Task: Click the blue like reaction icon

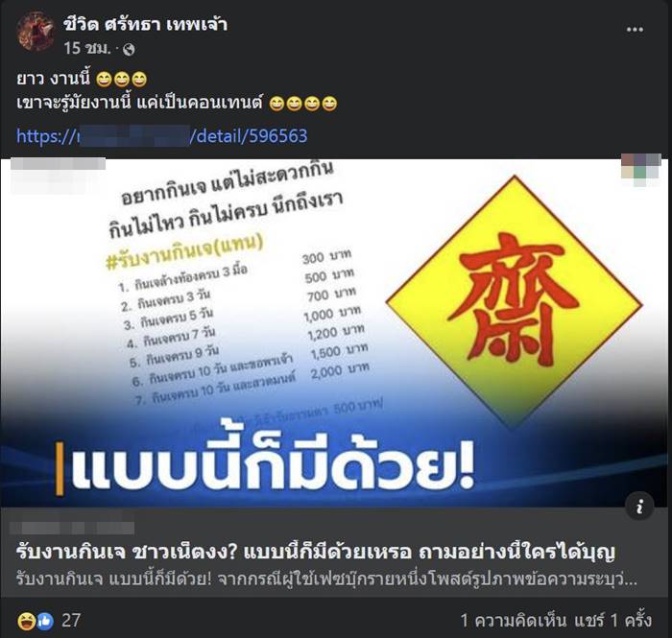Action: 44,621
